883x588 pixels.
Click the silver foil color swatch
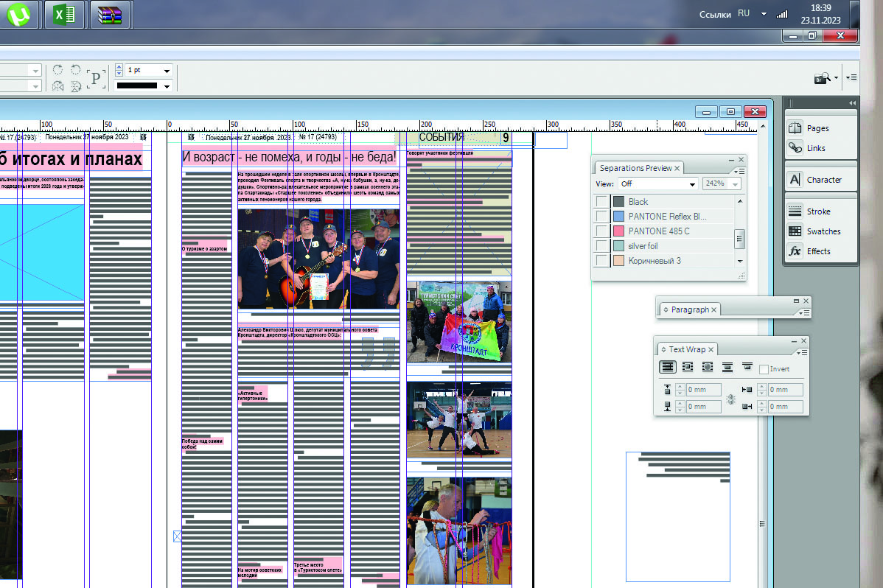pyautogui.click(x=618, y=246)
